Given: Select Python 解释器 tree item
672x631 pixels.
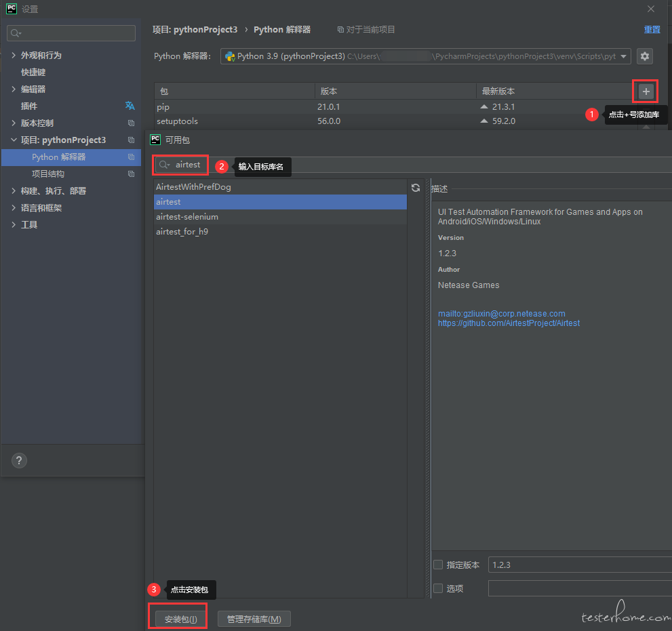Looking at the screenshot, I should pyautogui.click(x=71, y=157).
